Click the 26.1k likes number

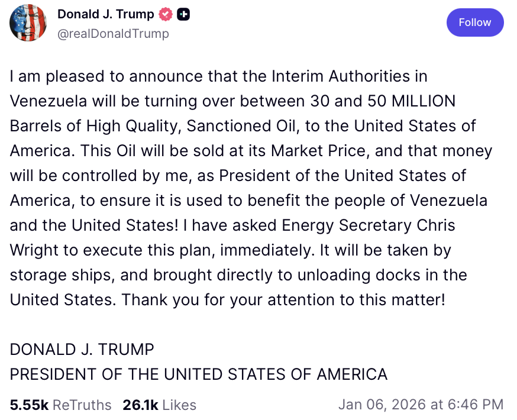[x=140, y=405]
